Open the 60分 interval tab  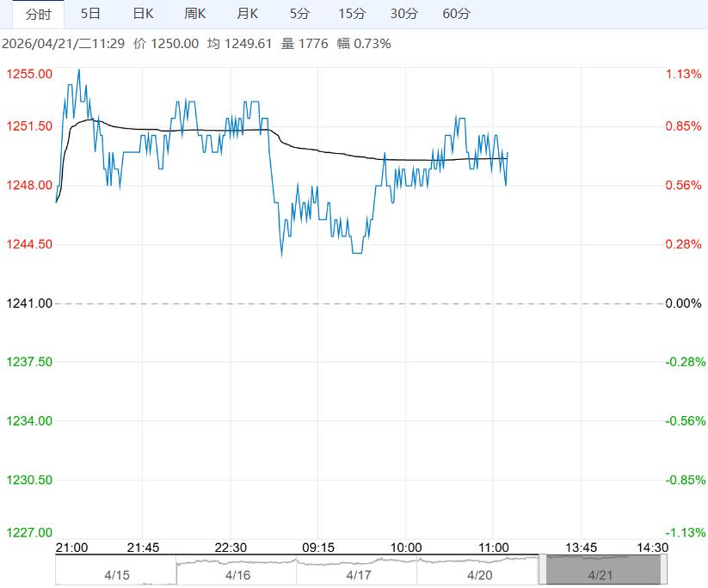(x=456, y=14)
